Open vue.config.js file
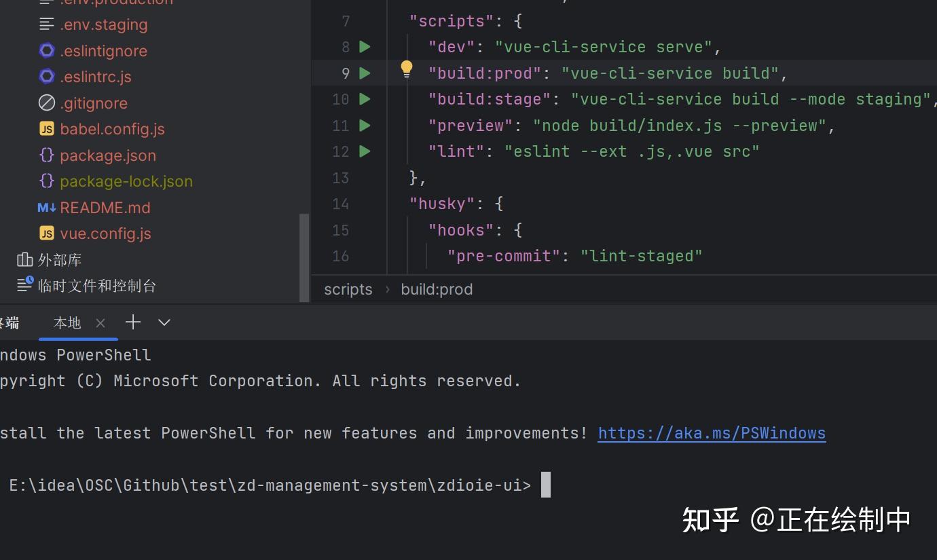The image size is (937, 560). click(x=105, y=234)
